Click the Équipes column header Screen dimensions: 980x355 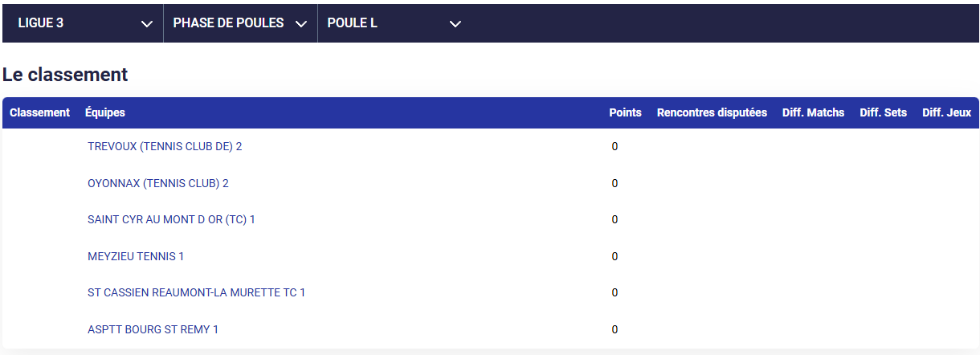[105, 112]
